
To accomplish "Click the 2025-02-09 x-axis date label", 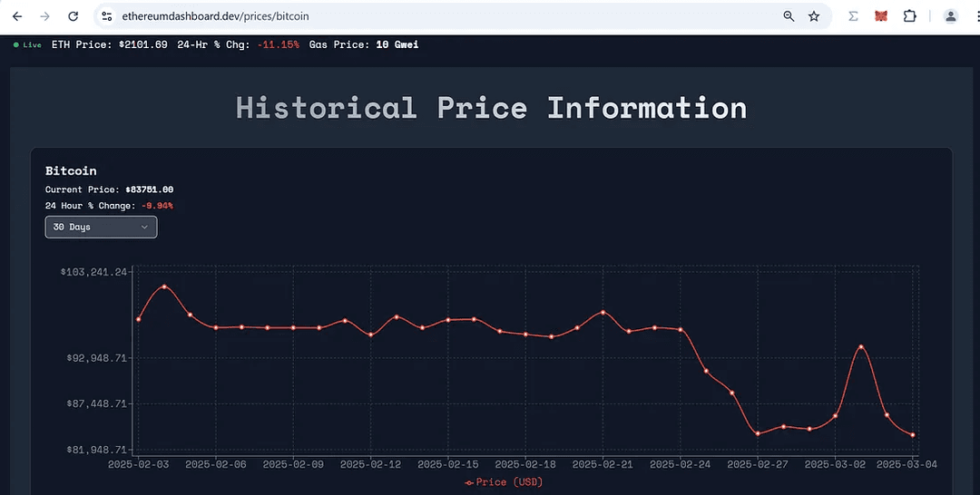I will point(293,464).
